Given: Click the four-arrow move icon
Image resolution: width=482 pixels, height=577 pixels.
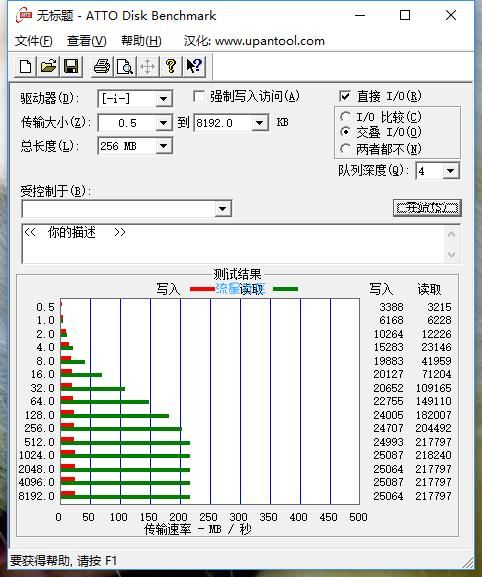Looking at the screenshot, I should pyautogui.click(x=148, y=67).
